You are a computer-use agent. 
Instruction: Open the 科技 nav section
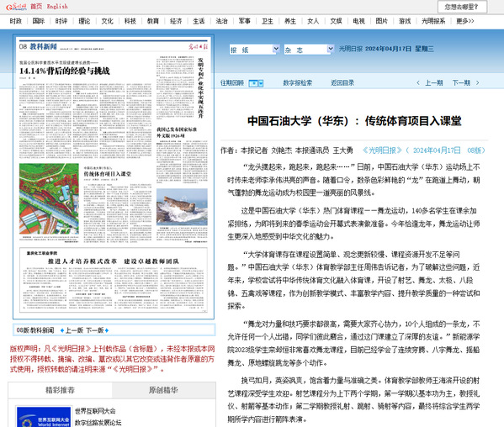130,21
